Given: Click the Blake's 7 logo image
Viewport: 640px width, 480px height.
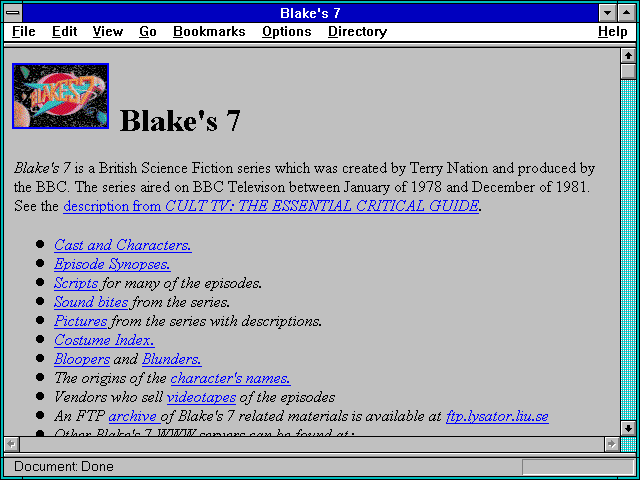Looking at the screenshot, I should pos(60,96).
